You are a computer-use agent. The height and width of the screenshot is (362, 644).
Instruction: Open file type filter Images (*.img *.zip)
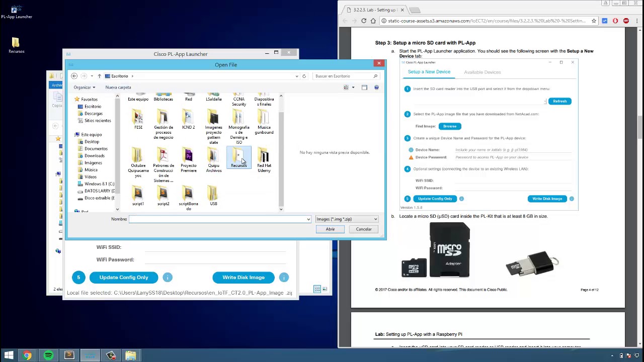(346, 219)
